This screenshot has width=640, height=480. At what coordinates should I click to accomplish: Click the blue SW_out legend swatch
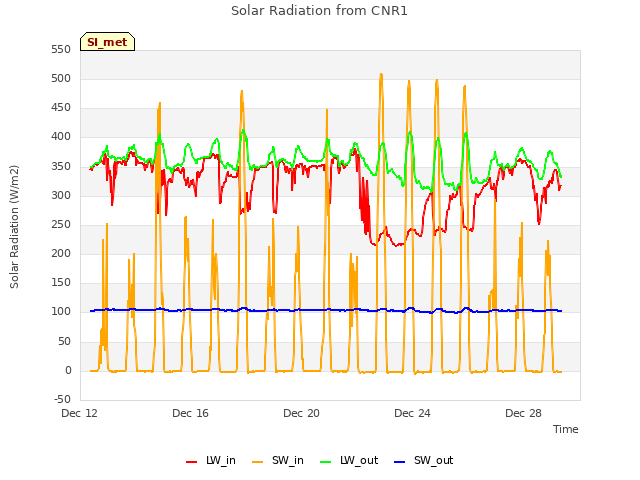(x=400, y=462)
